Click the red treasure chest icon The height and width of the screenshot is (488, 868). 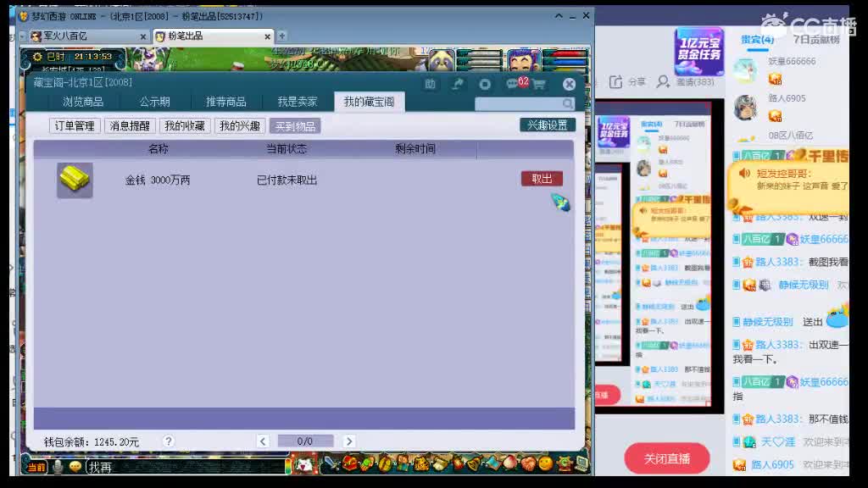[348, 463]
